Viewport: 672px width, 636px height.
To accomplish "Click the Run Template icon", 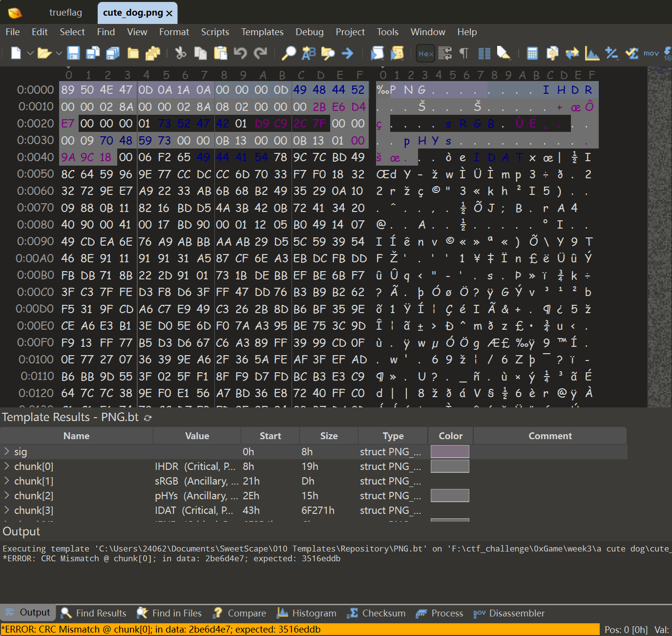I will click(397, 53).
